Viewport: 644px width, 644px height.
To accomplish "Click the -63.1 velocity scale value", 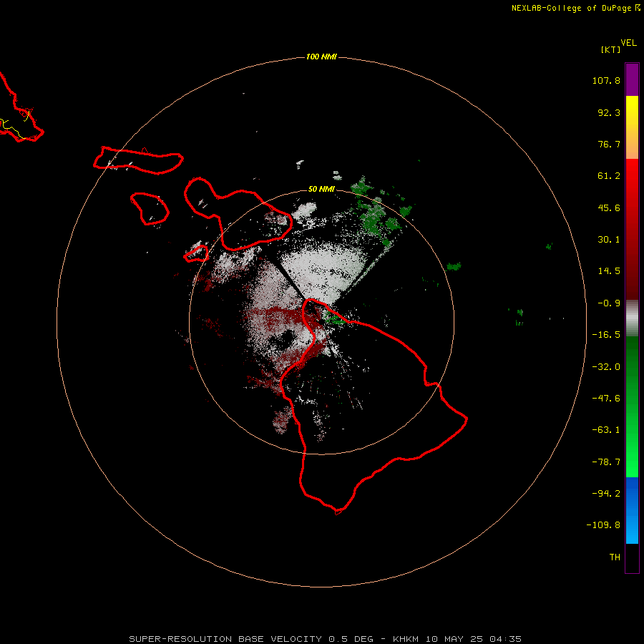I will click(606, 430).
